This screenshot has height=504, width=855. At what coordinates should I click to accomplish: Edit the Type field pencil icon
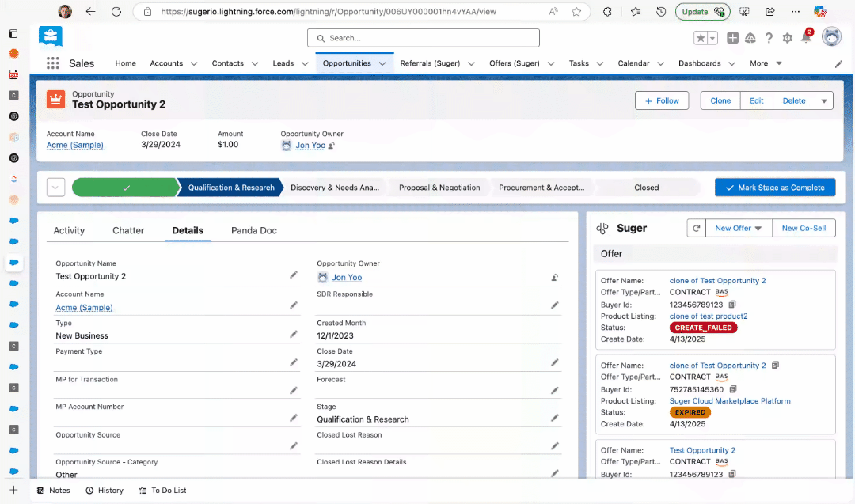[x=294, y=334]
